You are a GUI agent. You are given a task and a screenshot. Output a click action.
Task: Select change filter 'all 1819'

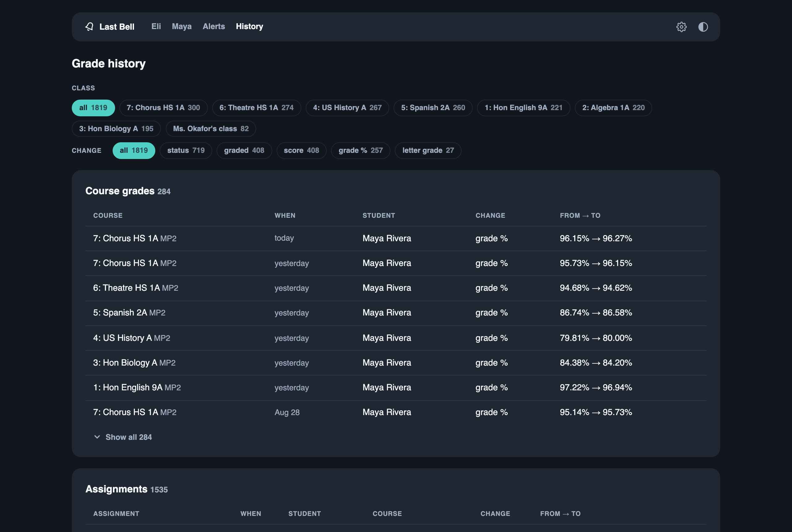tap(134, 150)
